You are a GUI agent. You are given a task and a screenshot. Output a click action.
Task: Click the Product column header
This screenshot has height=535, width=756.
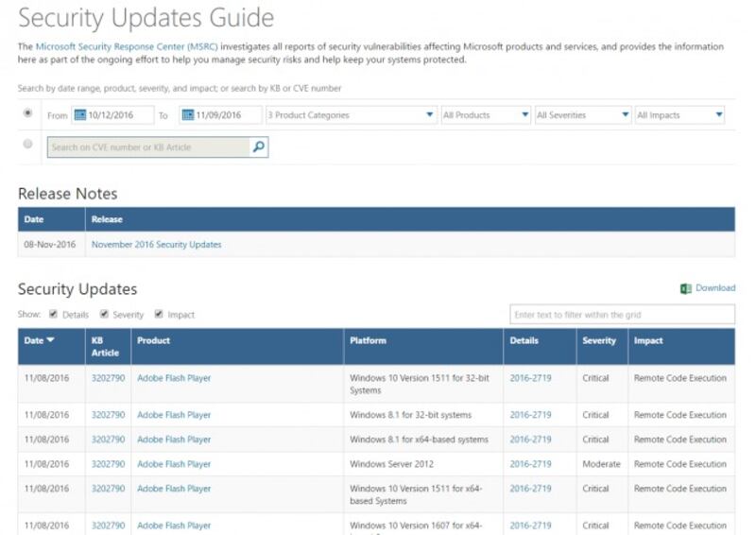point(154,340)
